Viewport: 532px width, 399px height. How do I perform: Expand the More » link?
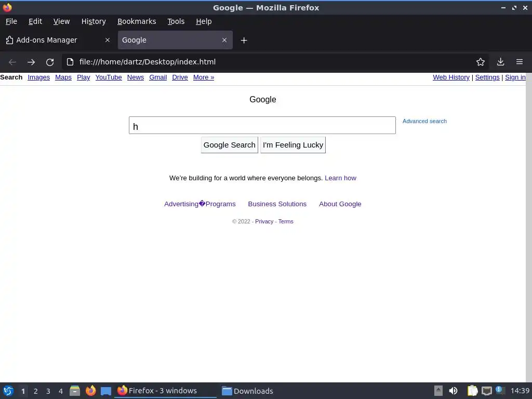204,77
